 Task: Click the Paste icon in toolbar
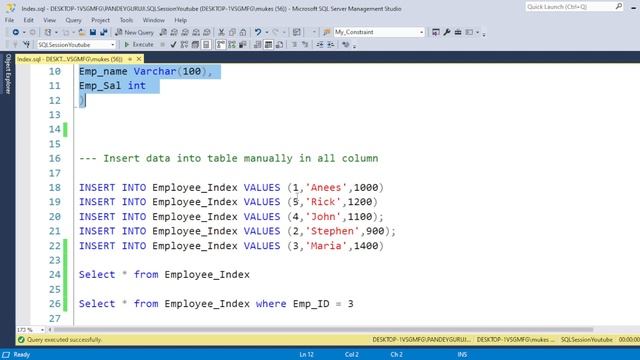pyautogui.click(x=243, y=32)
